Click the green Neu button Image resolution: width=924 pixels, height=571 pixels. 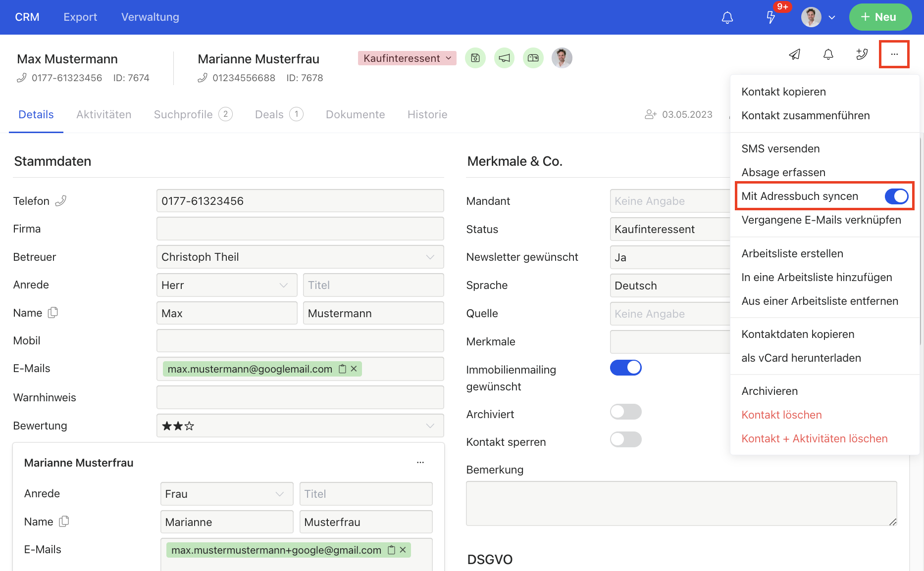(880, 17)
